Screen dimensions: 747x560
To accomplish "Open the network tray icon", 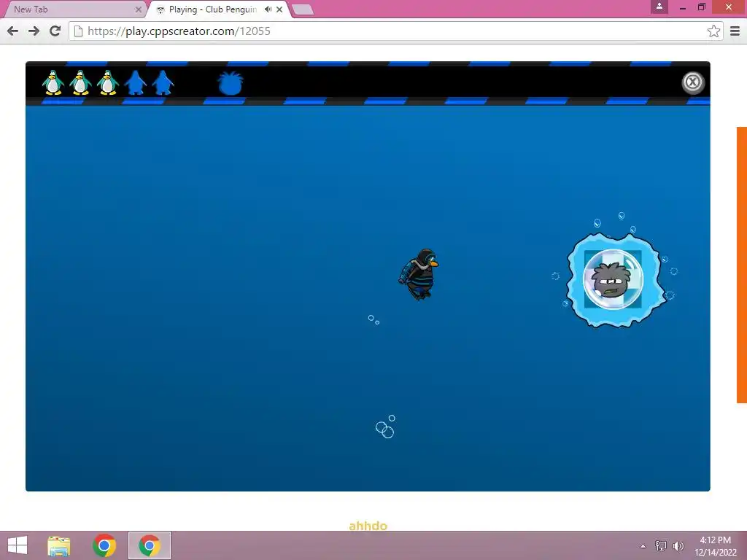I will 661,546.
